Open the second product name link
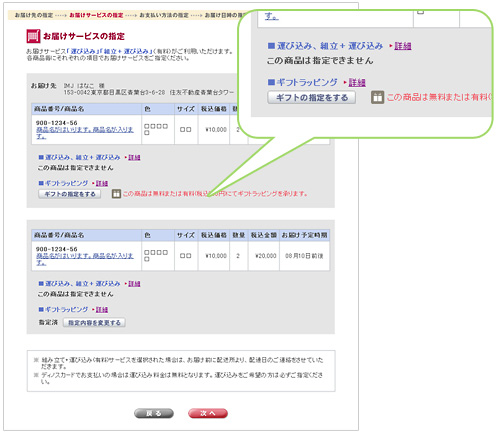Image resolution: width=498 pixels, height=435 pixels. point(85,259)
